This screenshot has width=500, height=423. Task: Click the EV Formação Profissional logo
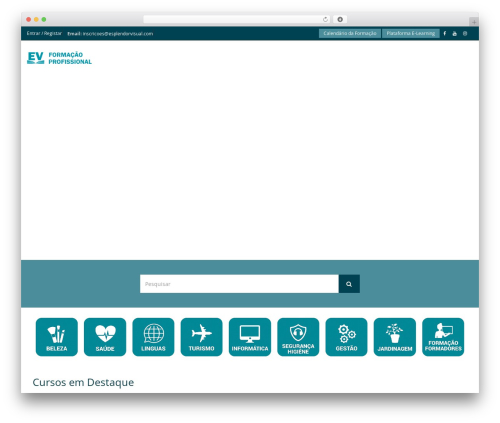59,58
